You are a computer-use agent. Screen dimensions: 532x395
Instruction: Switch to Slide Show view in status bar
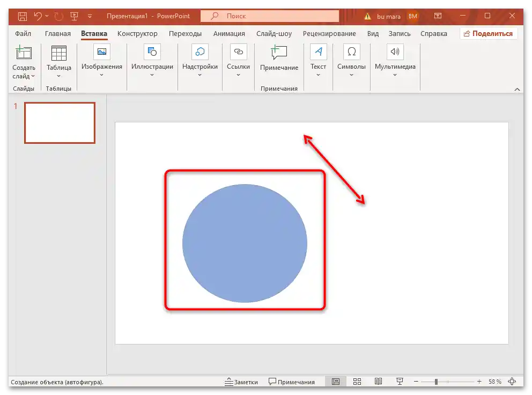click(400, 381)
